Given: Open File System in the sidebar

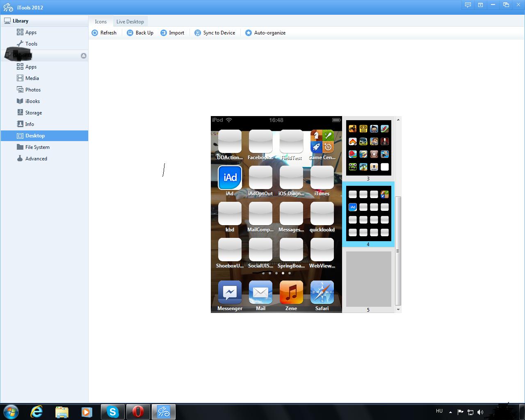Looking at the screenshot, I should click(x=33, y=147).
